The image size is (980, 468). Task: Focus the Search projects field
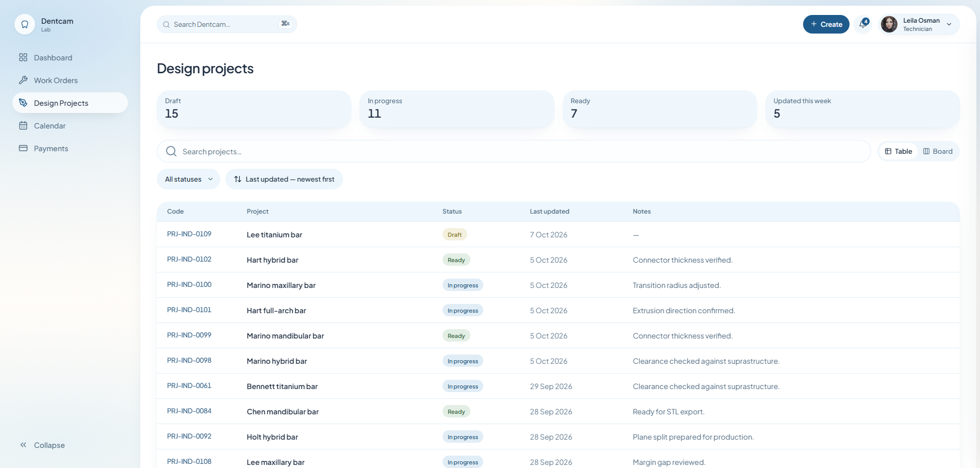(x=514, y=151)
